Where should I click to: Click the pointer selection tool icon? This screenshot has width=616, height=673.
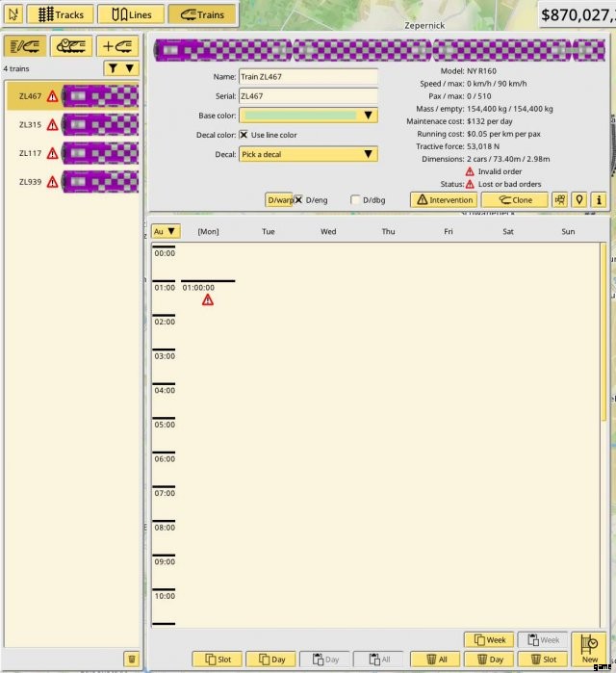(13, 14)
